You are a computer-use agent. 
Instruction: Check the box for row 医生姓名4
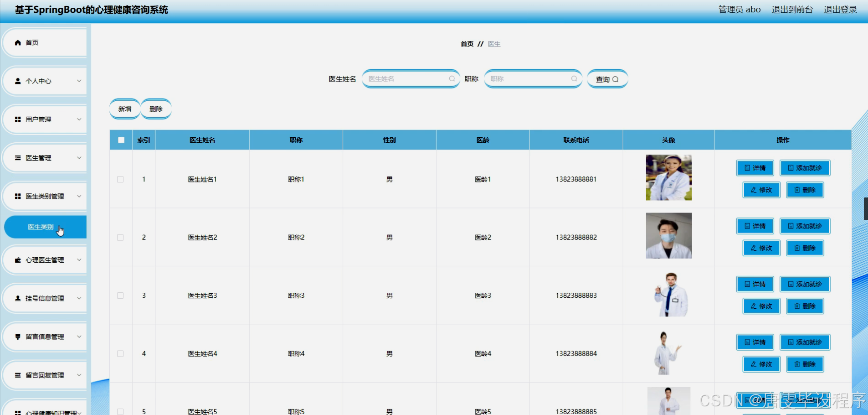120,353
